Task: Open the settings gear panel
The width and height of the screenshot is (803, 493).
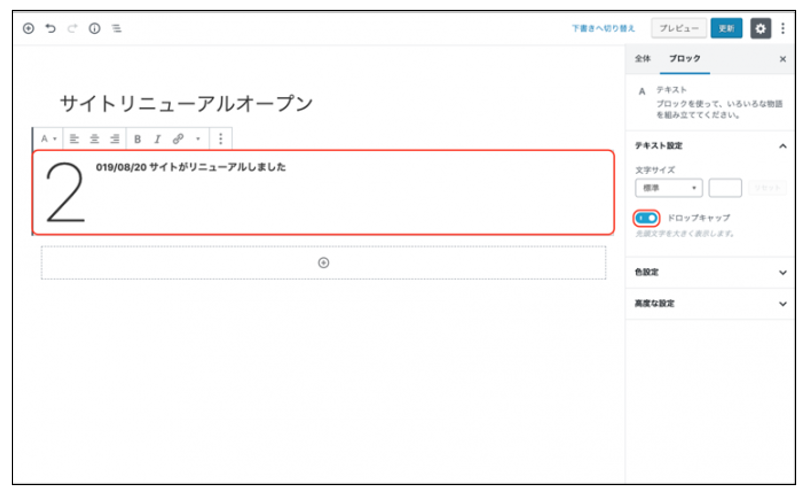Action: 760,29
